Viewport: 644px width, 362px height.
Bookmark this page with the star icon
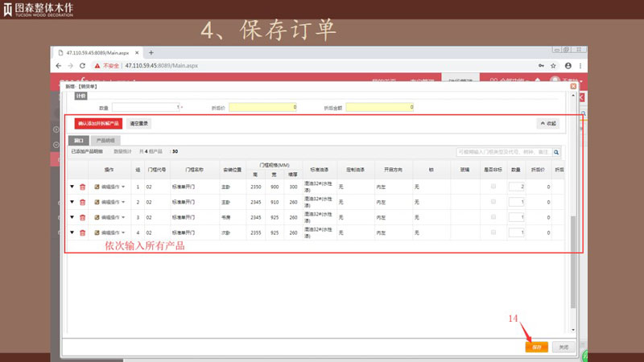click(554, 66)
